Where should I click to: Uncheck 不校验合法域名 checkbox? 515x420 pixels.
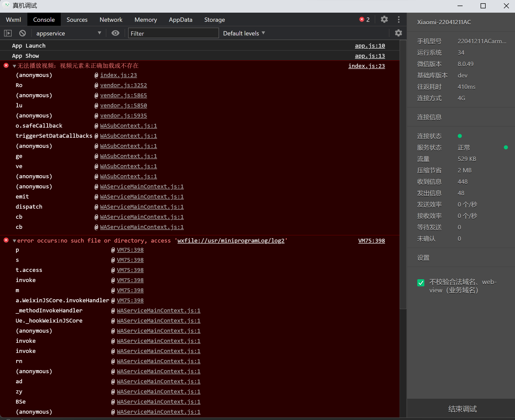coord(421,283)
